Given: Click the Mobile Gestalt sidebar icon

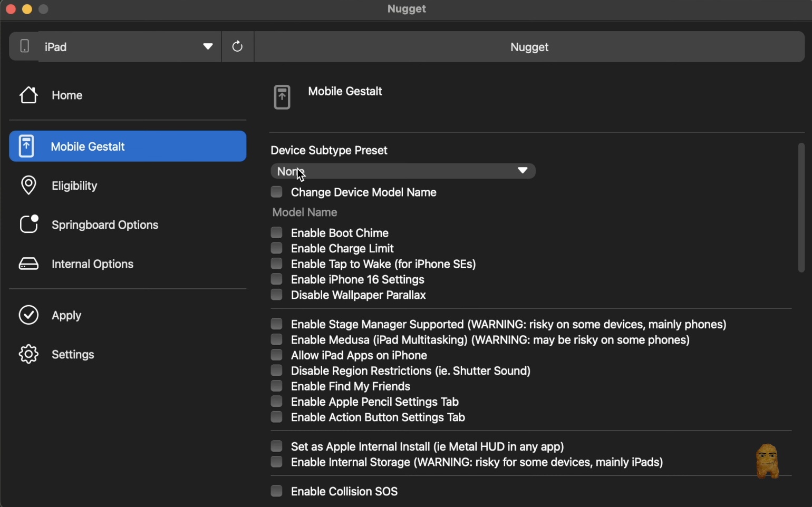Looking at the screenshot, I should click(26, 146).
